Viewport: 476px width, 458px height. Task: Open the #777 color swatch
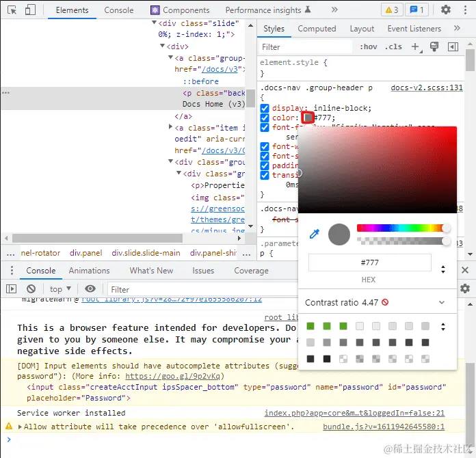tap(308, 118)
